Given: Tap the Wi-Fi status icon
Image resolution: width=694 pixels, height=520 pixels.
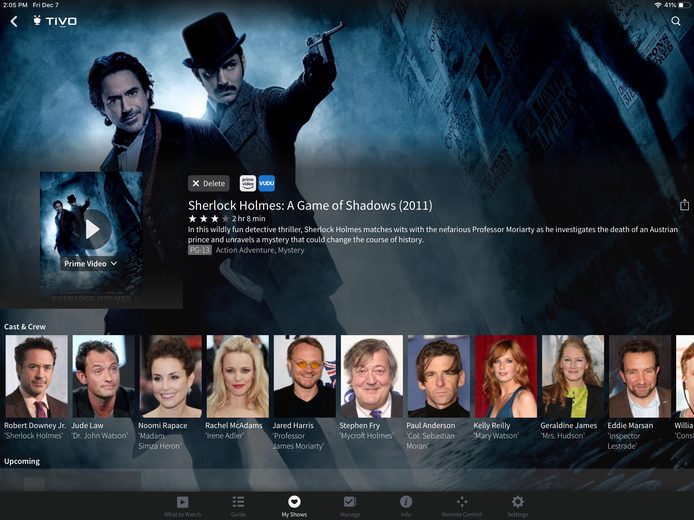Looking at the screenshot, I should tap(658, 5).
